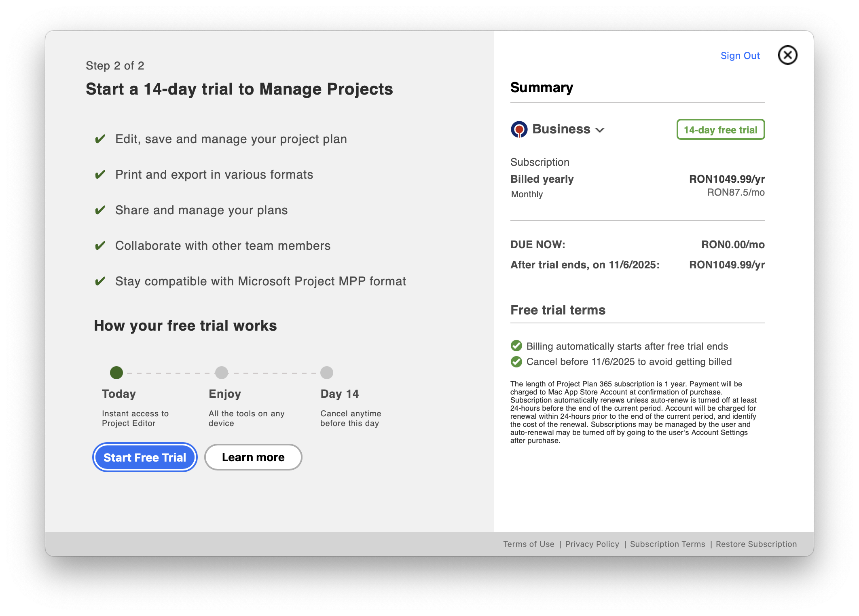This screenshot has height=616, width=859.
Task: Open the Privacy Policy link
Action: 592,544
